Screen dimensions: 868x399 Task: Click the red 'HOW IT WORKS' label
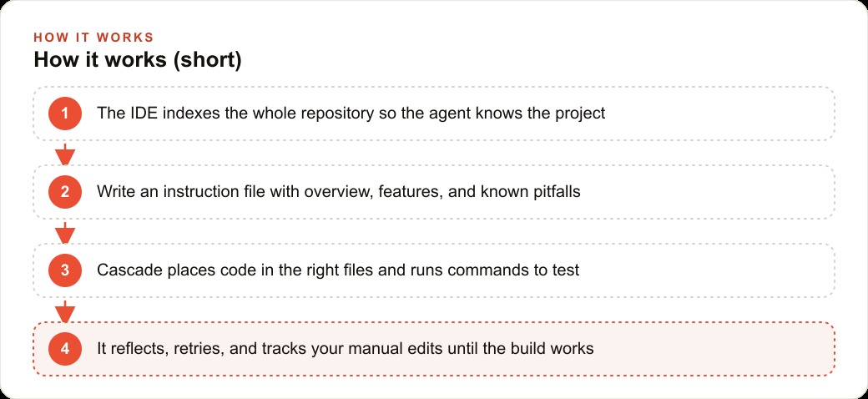click(93, 38)
